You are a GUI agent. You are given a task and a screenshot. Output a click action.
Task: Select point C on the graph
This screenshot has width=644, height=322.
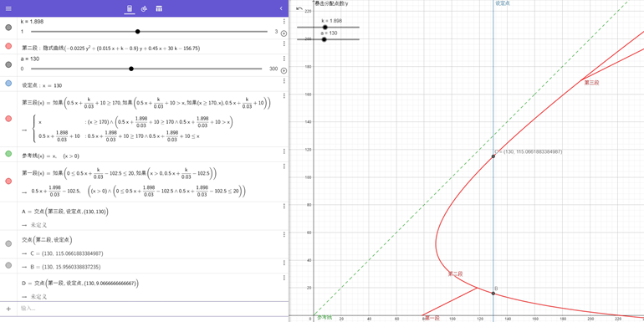(493, 156)
